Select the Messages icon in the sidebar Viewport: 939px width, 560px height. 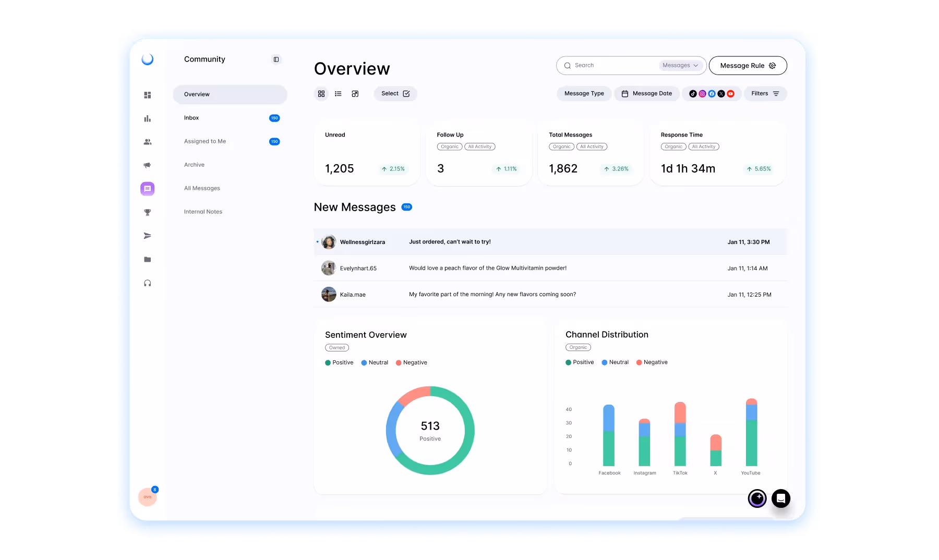coord(148,188)
